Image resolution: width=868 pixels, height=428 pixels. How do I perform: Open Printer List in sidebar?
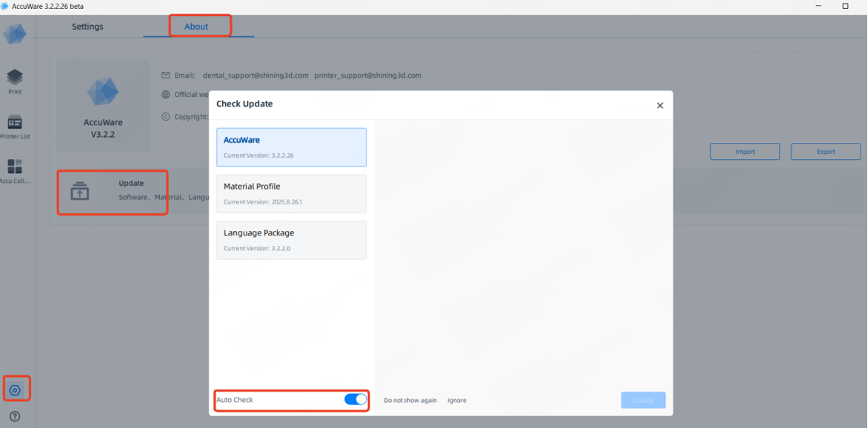[15, 127]
